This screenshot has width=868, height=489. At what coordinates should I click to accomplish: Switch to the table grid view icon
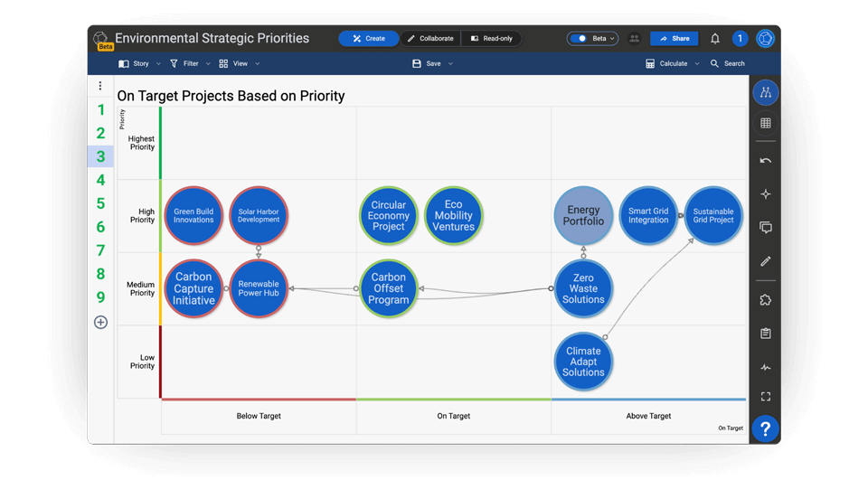765,123
